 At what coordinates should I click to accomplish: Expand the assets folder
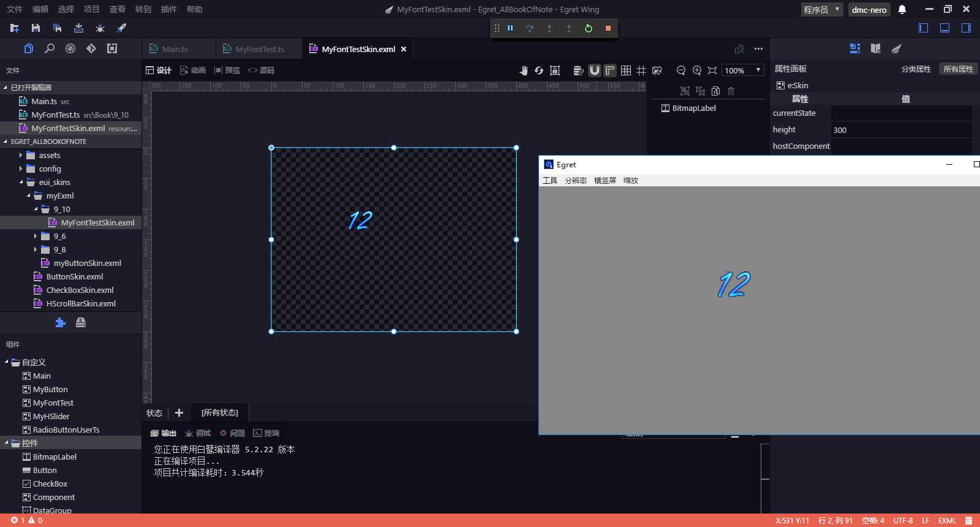pyautogui.click(x=21, y=155)
